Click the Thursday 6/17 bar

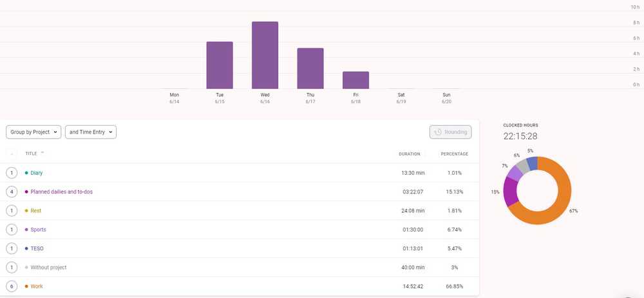310,68
